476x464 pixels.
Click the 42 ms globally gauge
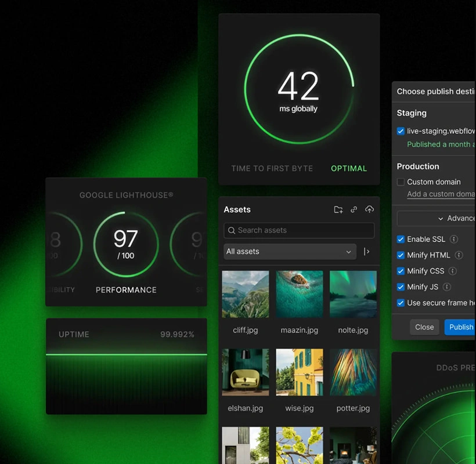[x=299, y=89]
